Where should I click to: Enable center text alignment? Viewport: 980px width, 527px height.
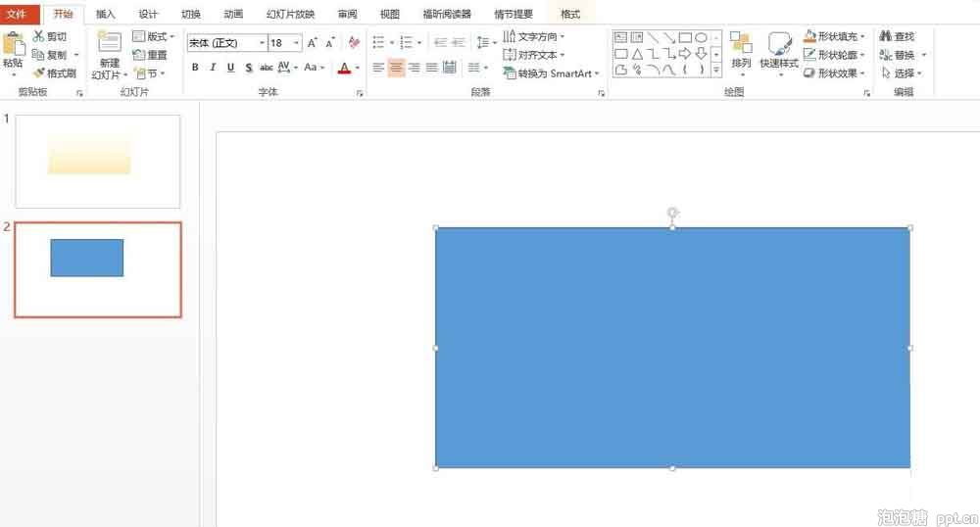(396, 68)
